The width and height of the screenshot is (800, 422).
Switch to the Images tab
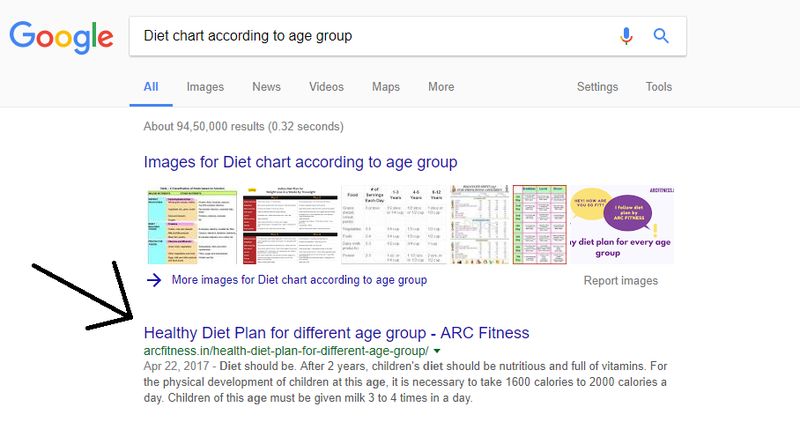[205, 87]
